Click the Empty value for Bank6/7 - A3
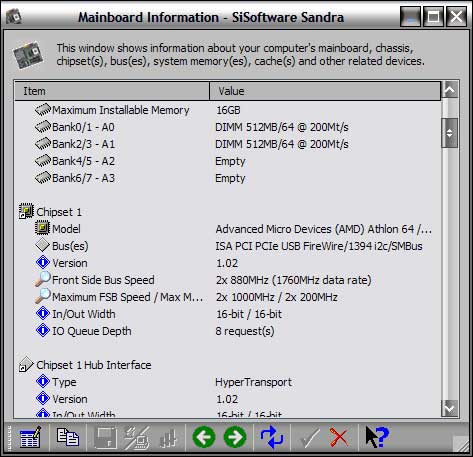 [230, 178]
